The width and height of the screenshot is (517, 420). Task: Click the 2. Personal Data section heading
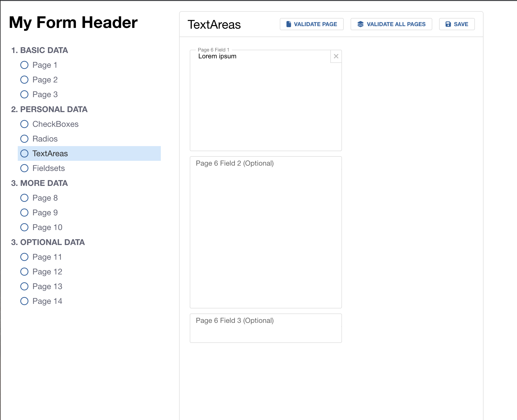[x=49, y=109]
